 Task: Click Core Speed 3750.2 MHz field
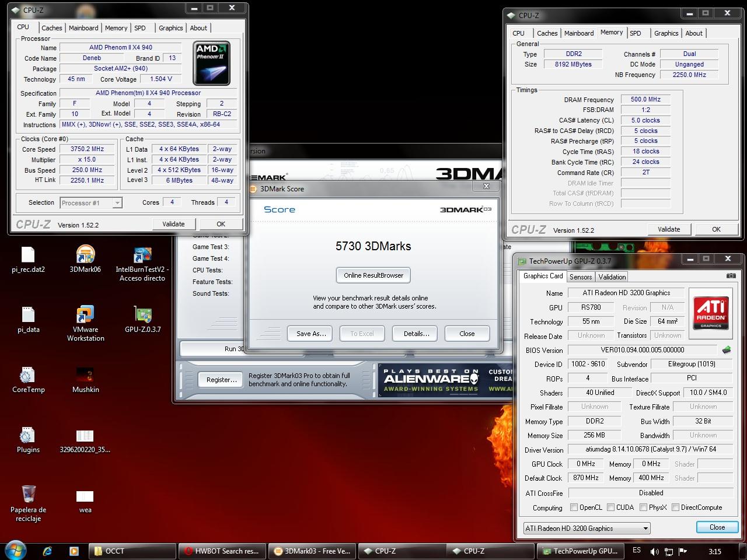(x=88, y=149)
